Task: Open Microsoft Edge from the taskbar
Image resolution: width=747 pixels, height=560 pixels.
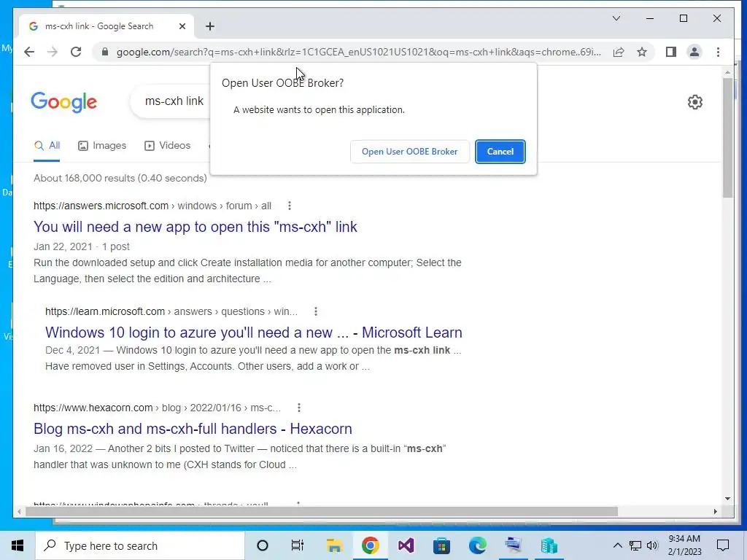Action: point(477,545)
